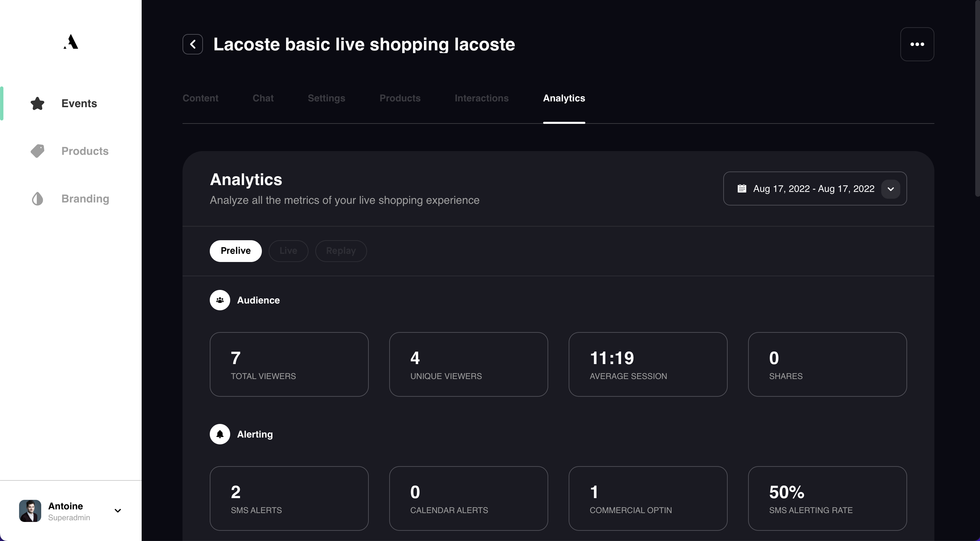
Task: Click the Total Viewers card
Action: tap(289, 364)
